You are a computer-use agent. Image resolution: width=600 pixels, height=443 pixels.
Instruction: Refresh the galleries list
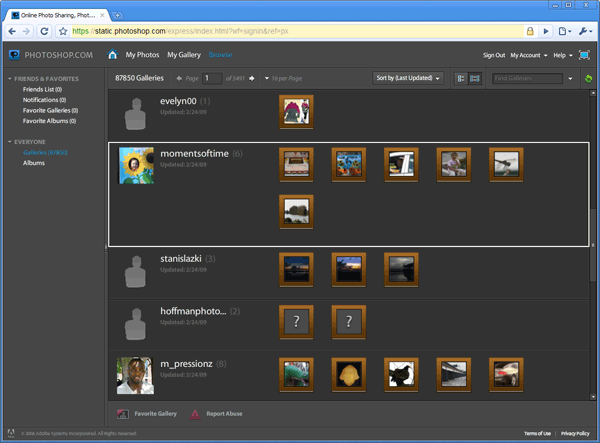coord(589,79)
